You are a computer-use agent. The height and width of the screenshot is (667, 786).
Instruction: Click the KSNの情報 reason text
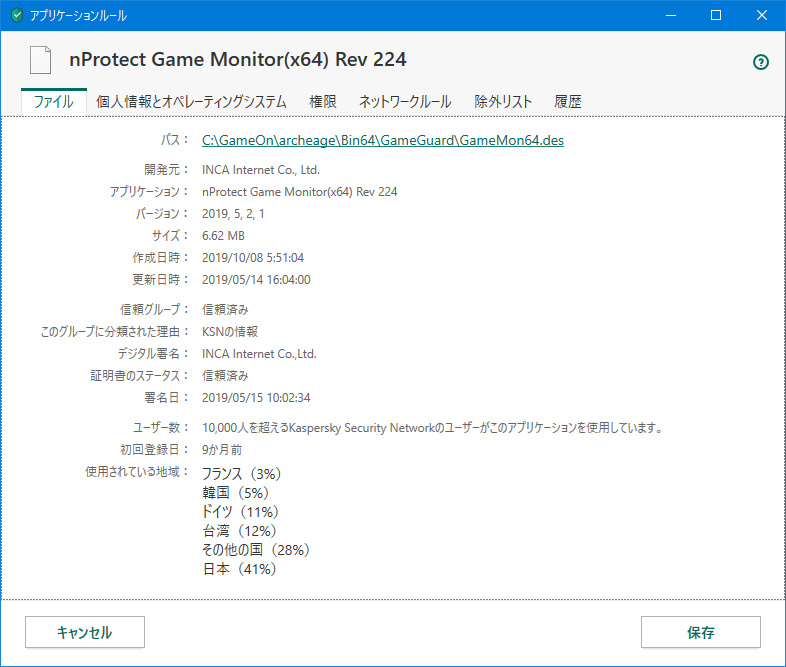coord(230,332)
